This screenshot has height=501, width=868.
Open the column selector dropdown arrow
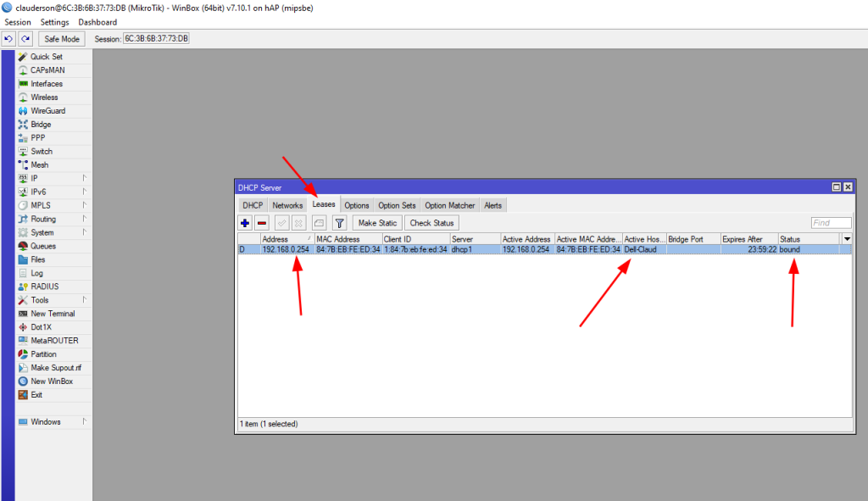coord(846,239)
